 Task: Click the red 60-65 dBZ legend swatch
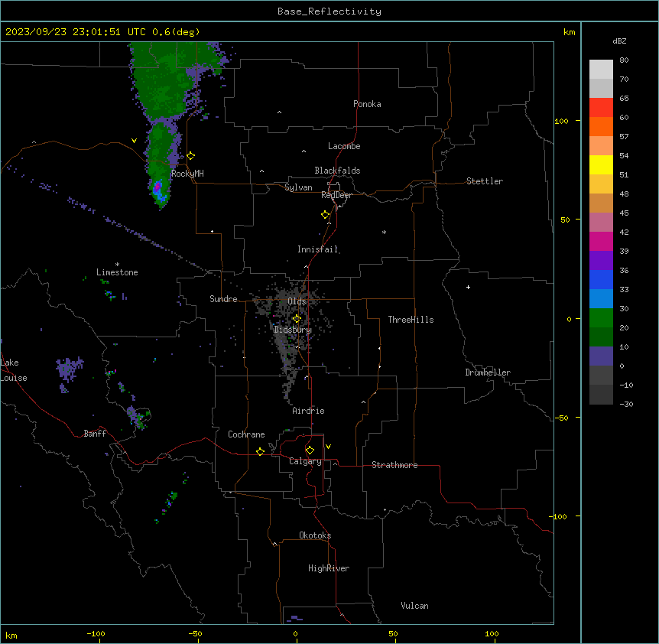click(x=601, y=108)
